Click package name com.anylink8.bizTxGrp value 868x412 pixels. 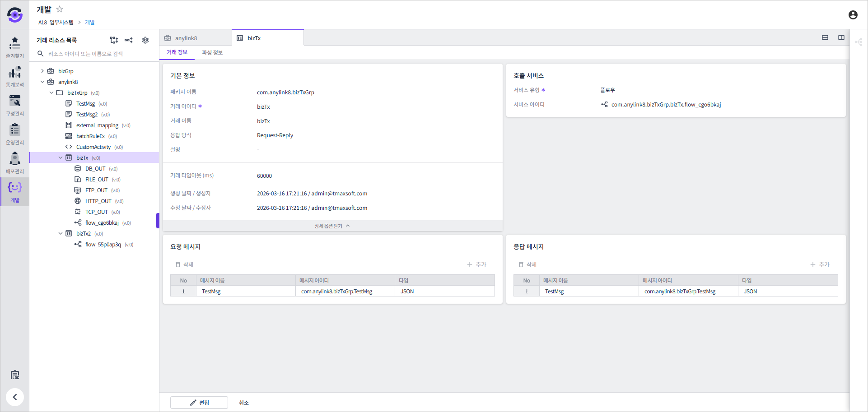[285, 93]
